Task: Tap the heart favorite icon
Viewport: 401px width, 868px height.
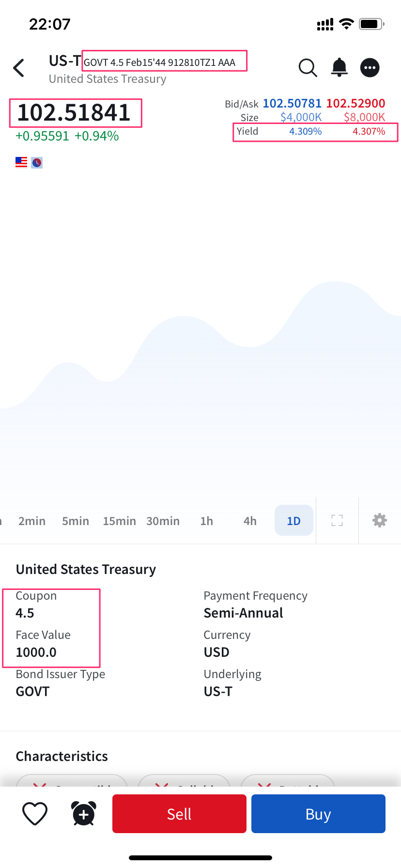Action: (35, 813)
